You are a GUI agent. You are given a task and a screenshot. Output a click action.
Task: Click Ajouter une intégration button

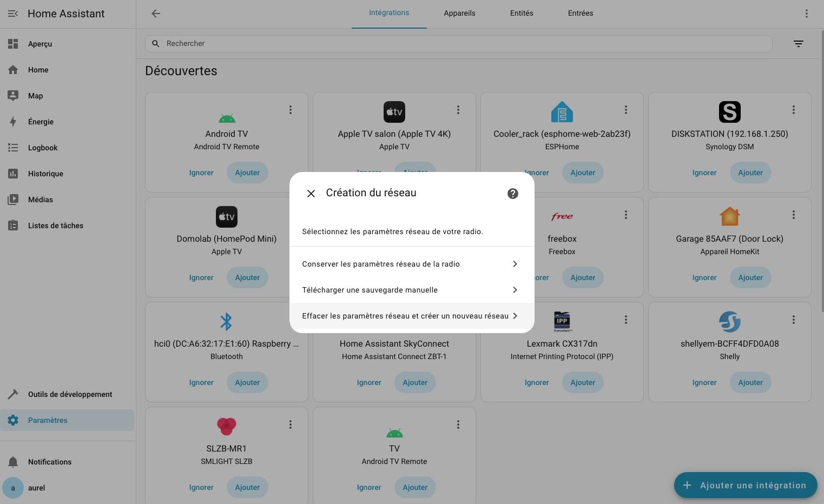(745, 485)
